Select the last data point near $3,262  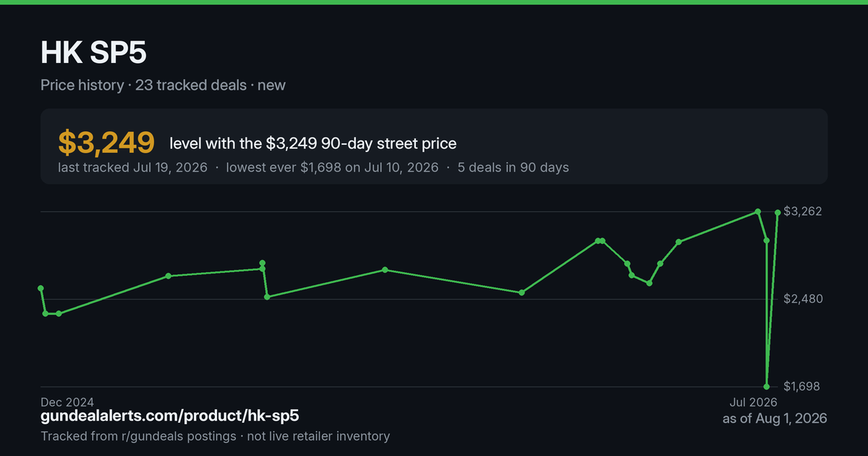[x=778, y=213]
